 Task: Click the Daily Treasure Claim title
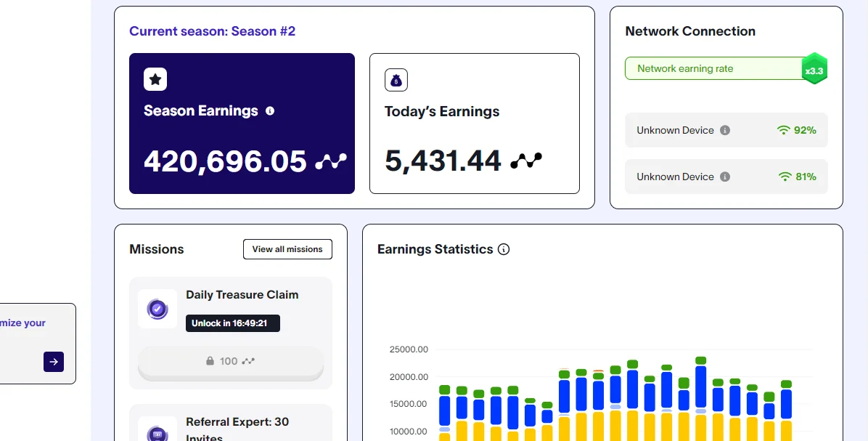click(x=242, y=295)
